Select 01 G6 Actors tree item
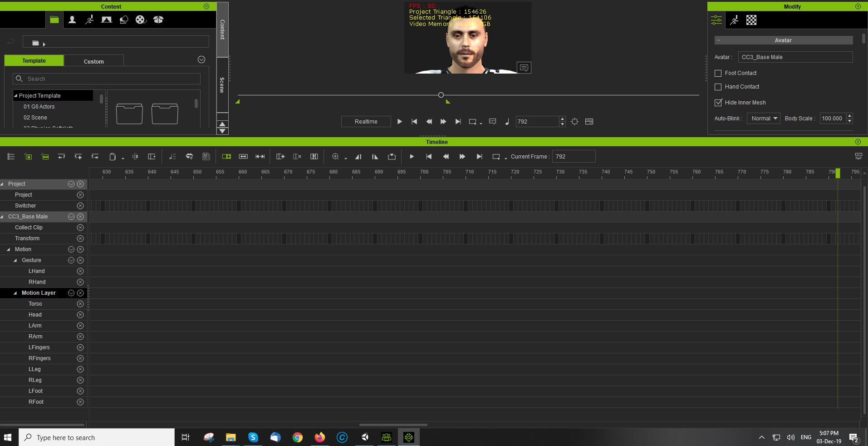The height and width of the screenshot is (446, 868). click(x=39, y=107)
